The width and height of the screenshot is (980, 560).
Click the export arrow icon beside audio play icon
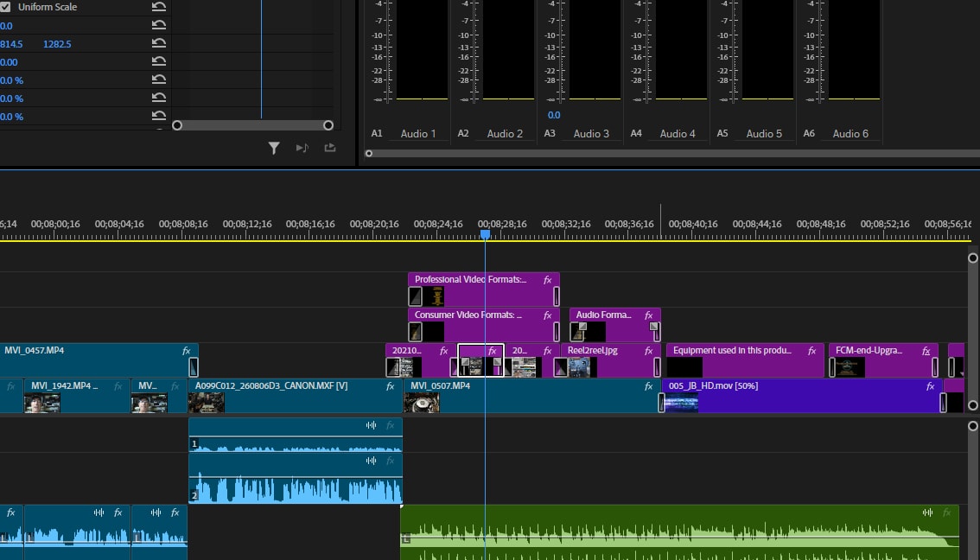tap(330, 148)
